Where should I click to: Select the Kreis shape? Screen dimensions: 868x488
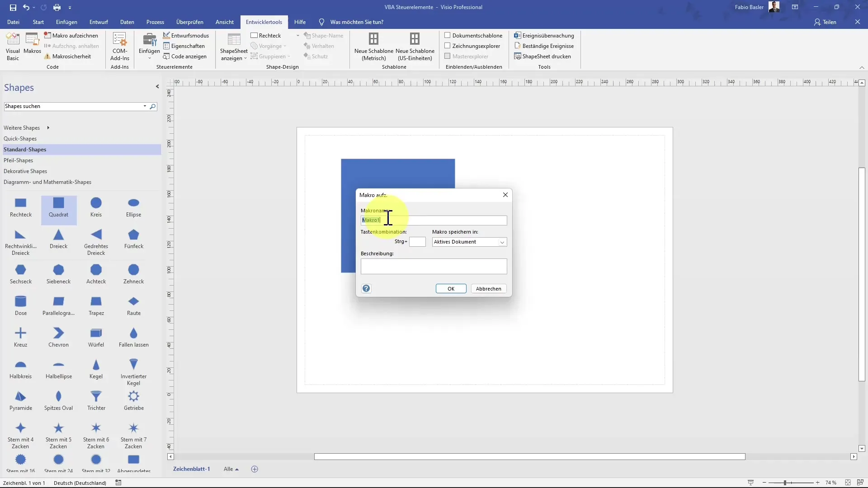pyautogui.click(x=96, y=208)
